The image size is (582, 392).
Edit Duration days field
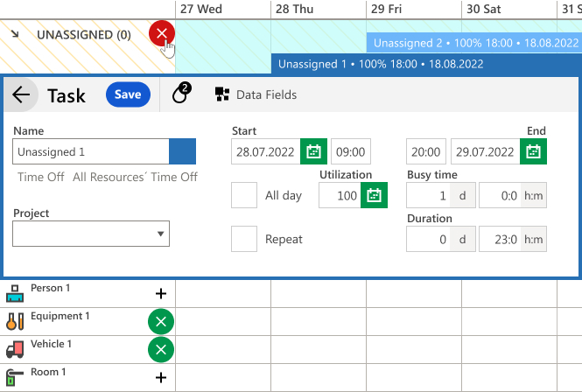(x=428, y=239)
